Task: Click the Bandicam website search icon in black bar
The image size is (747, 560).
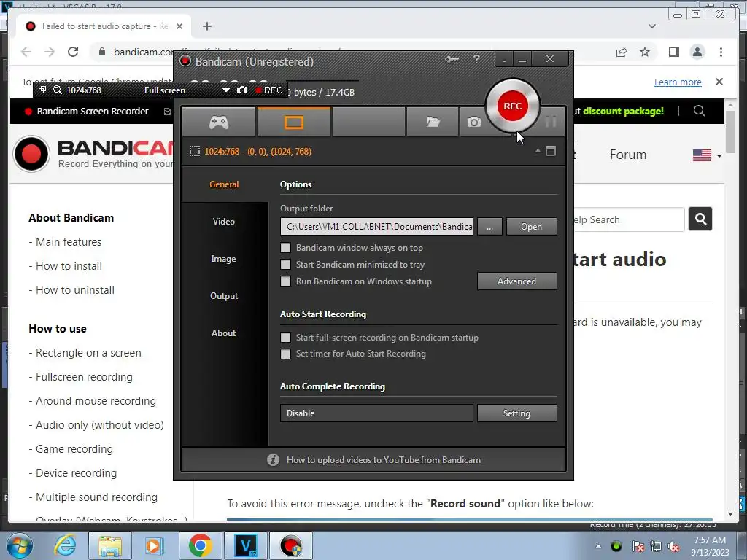Action: point(700,111)
